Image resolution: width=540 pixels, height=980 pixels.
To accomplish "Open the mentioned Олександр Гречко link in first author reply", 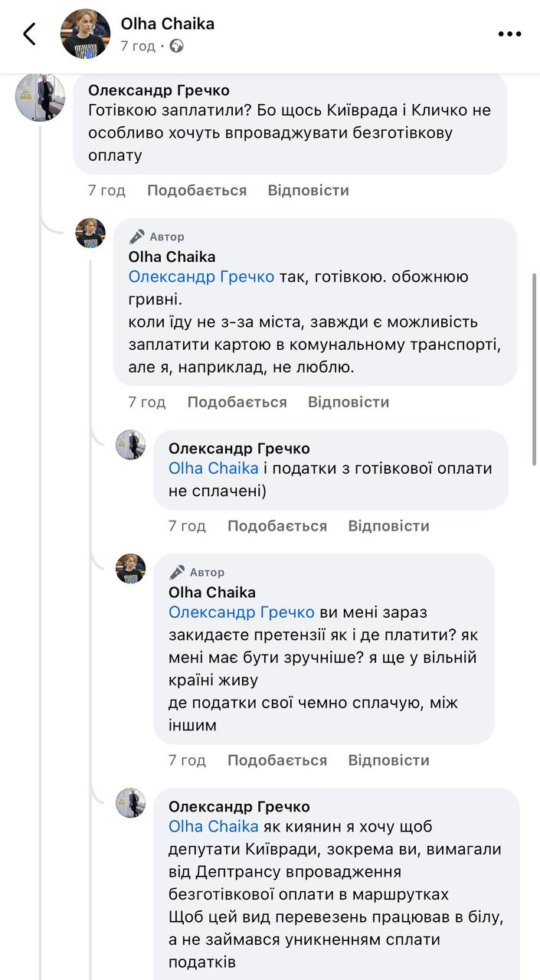I will click(x=201, y=276).
